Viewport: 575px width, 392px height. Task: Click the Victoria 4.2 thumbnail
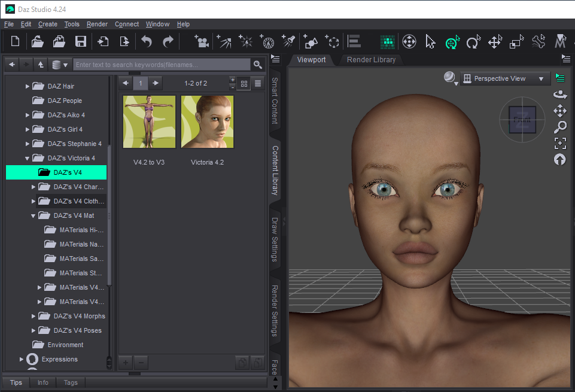(x=207, y=122)
